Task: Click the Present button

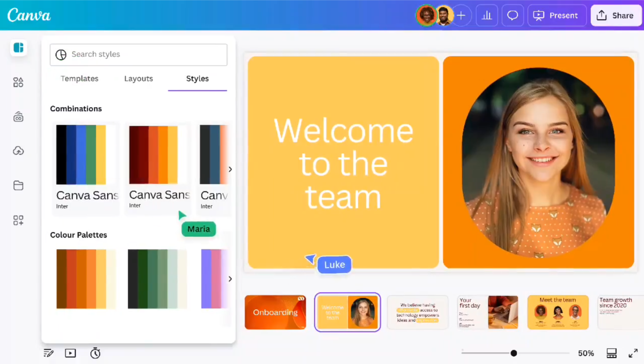Action: [x=557, y=15]
